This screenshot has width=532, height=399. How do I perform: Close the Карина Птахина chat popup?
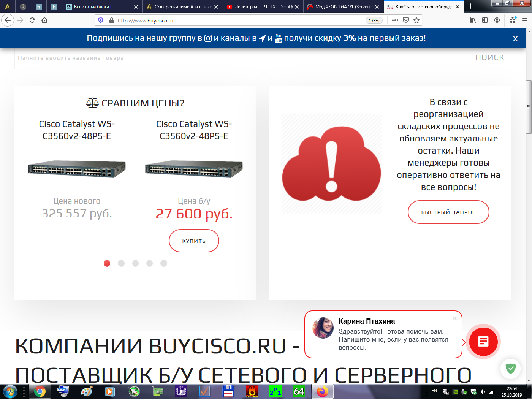click(x=454, y=318)
